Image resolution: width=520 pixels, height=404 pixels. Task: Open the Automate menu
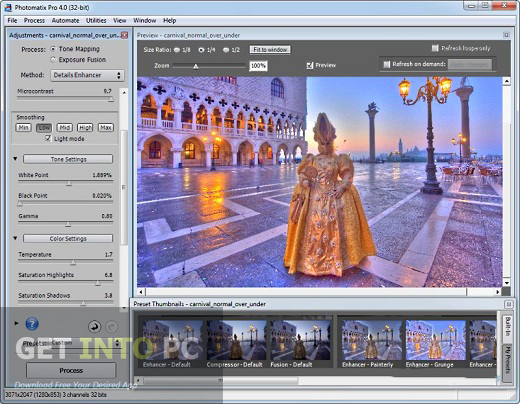click(x=65, y=20)
